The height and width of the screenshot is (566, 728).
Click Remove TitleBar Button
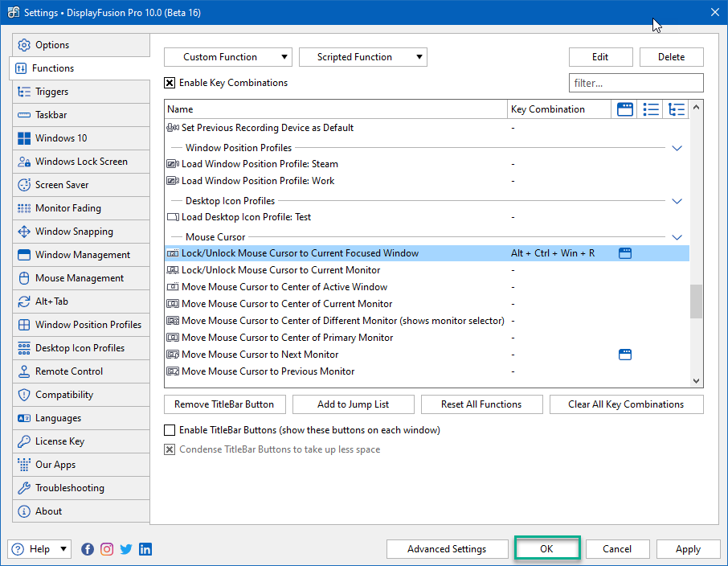[x=224, y=404]
